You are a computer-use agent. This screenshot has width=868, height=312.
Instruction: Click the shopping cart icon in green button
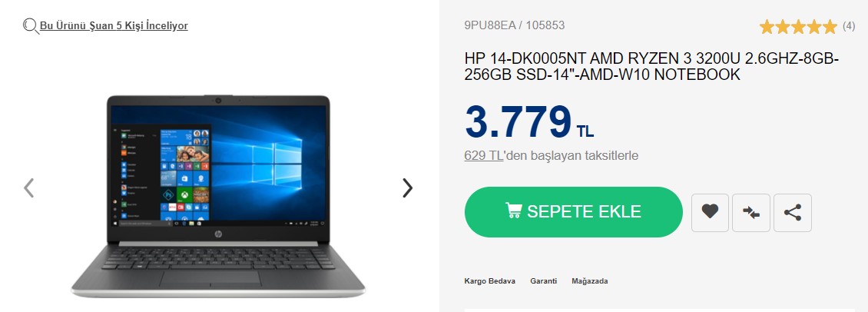tap(513, 210)
